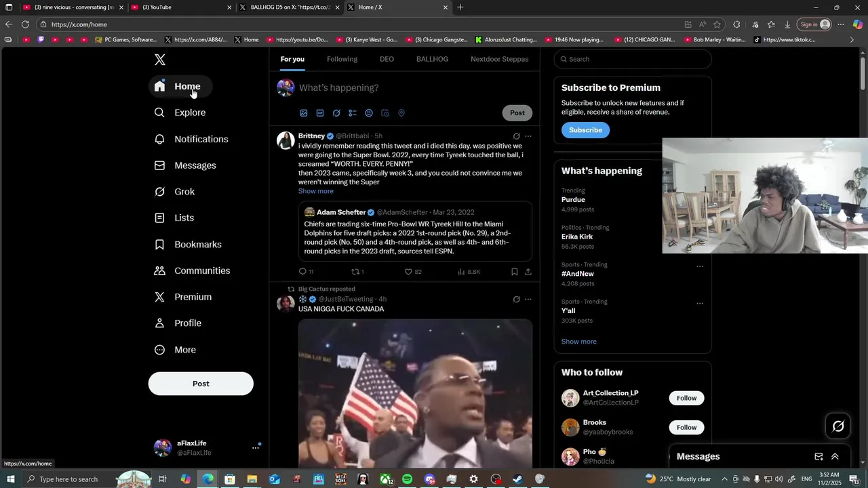
Task: Open Messages in the sidebar
Action: [x=185, y=165]
